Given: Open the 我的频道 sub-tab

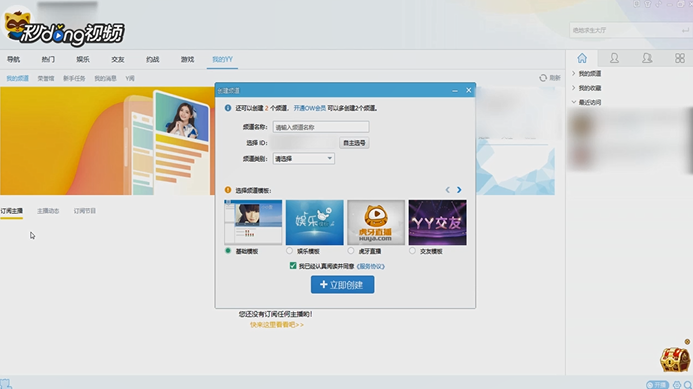Looking at the screenshot, I should tap(18, 78).
